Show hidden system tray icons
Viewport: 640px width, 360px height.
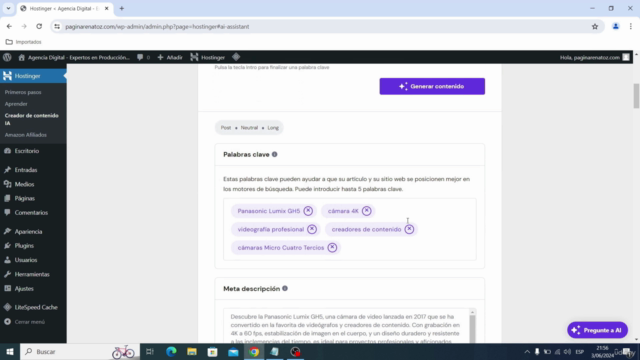(x=527, y=352)
